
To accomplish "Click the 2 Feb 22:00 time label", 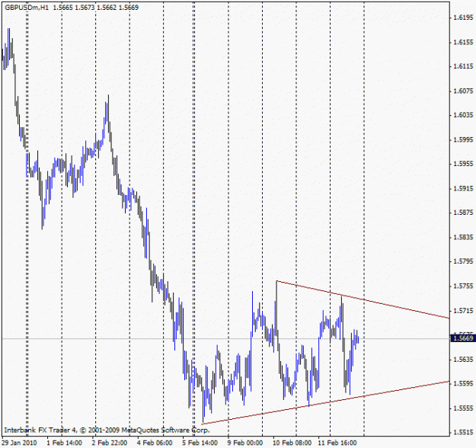I will point(110,443).
